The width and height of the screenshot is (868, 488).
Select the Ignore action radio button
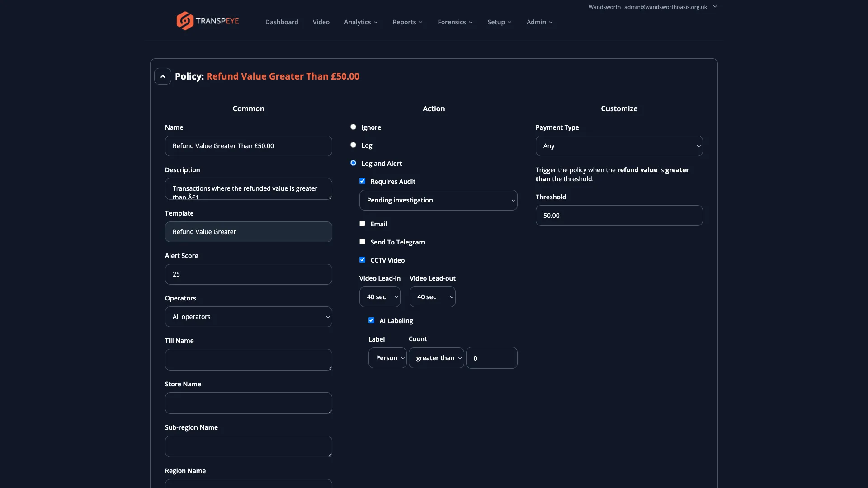coord(354,127)
